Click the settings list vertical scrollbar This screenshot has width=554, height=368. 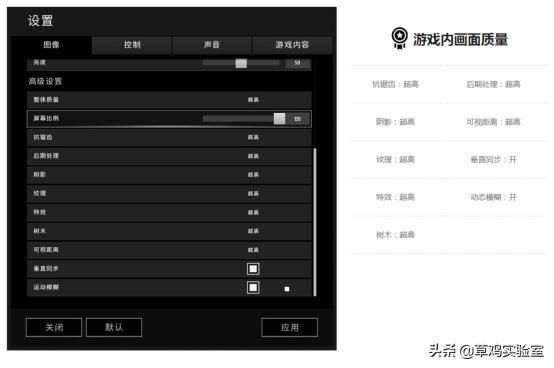[315, 222]
